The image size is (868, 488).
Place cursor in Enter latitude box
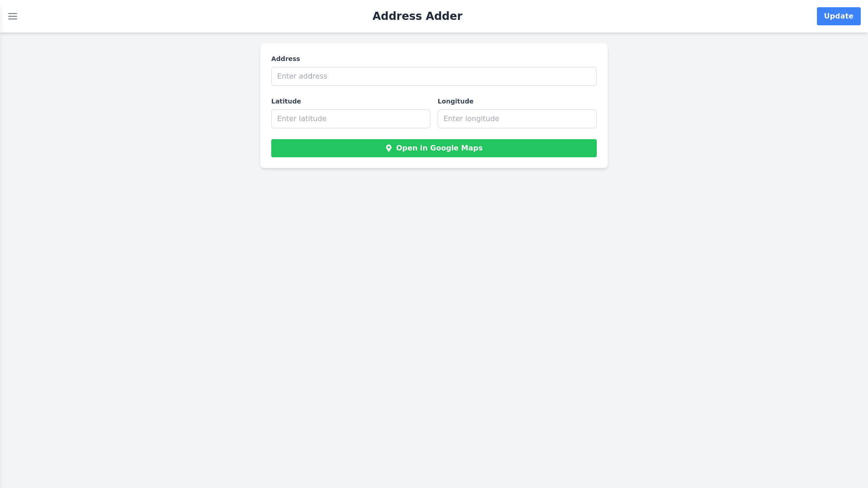pyautogui.click(x=350, y=119)
